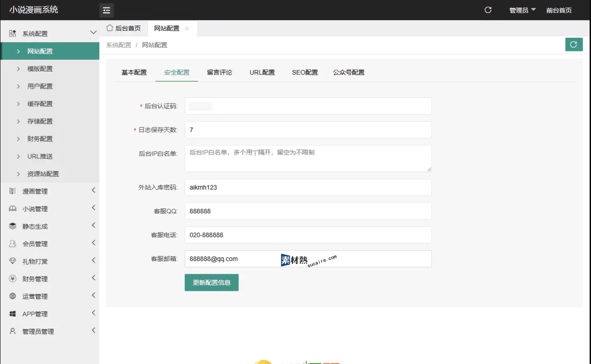Open 存储配置 in the sidebar

click(50, 121)
